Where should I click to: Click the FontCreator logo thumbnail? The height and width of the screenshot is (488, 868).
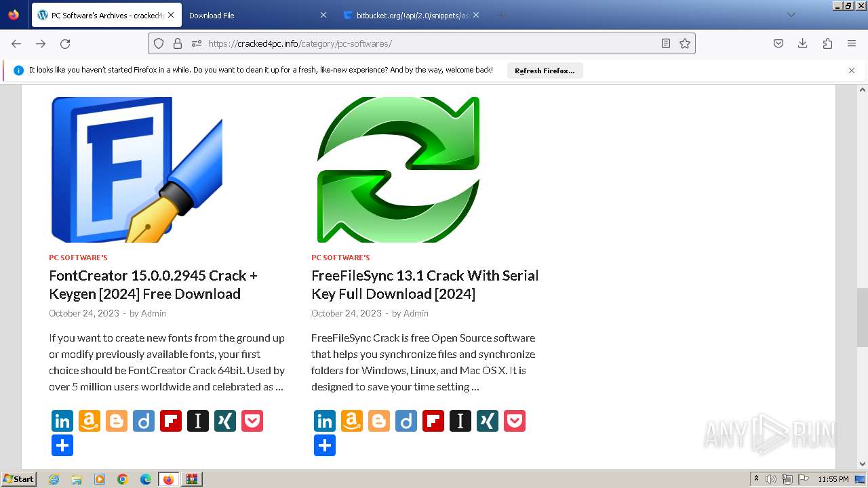[x=137, y=169]
